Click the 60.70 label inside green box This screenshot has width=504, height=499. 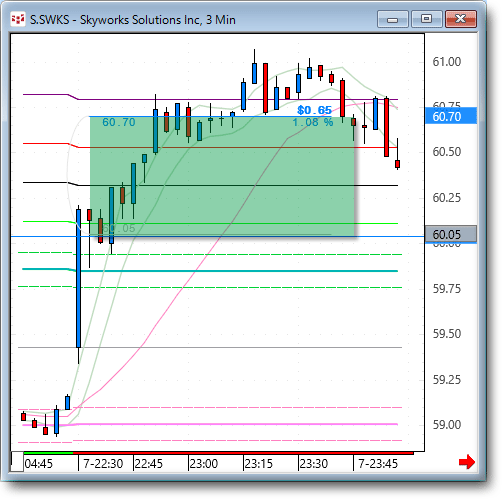coord(119,122)
